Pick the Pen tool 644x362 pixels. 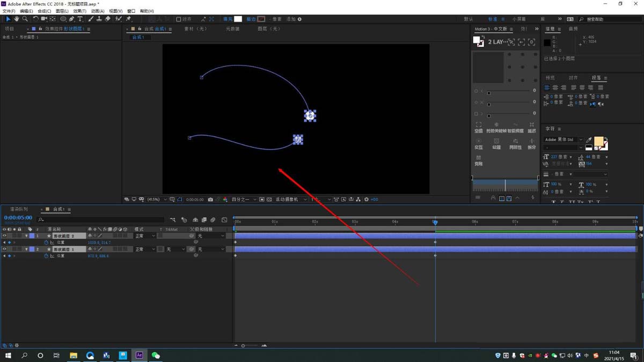click(x=71, y=19)
